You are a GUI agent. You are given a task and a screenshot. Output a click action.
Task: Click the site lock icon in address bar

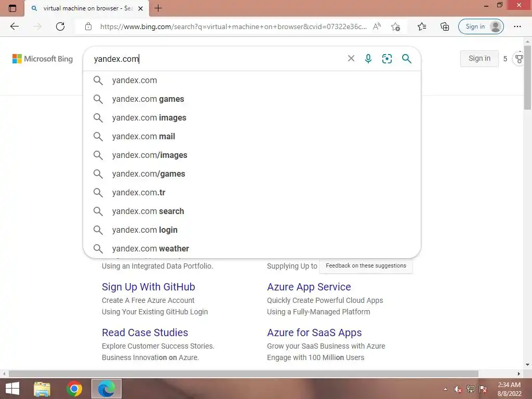(x=88, y=26)
